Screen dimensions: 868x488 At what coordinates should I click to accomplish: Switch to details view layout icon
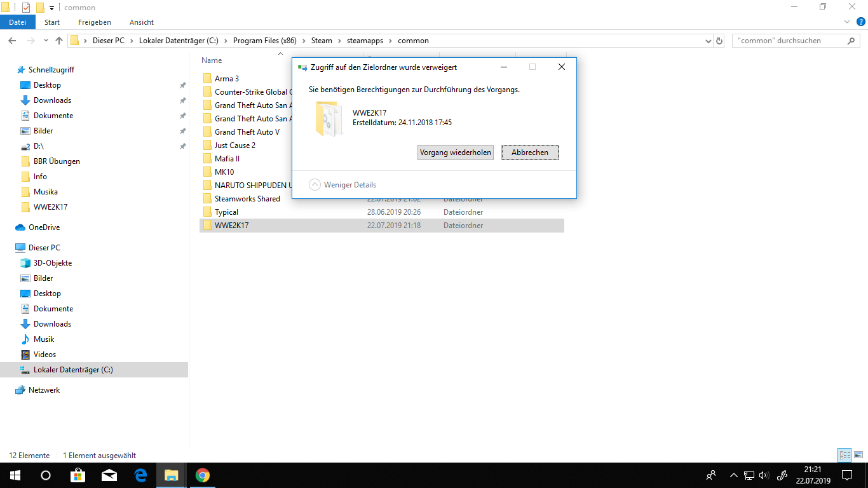(844, 455)
